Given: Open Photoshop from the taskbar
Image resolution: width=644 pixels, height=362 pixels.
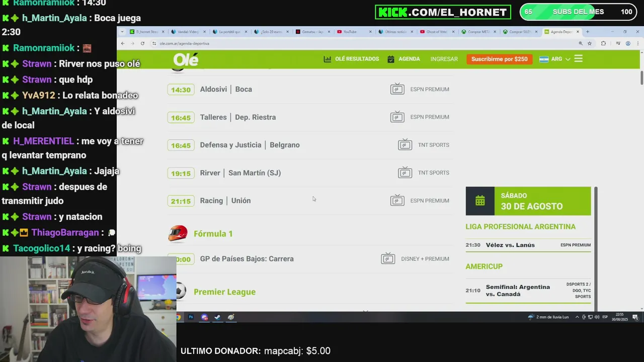Looking at the screenshot, I should [191, 317].
